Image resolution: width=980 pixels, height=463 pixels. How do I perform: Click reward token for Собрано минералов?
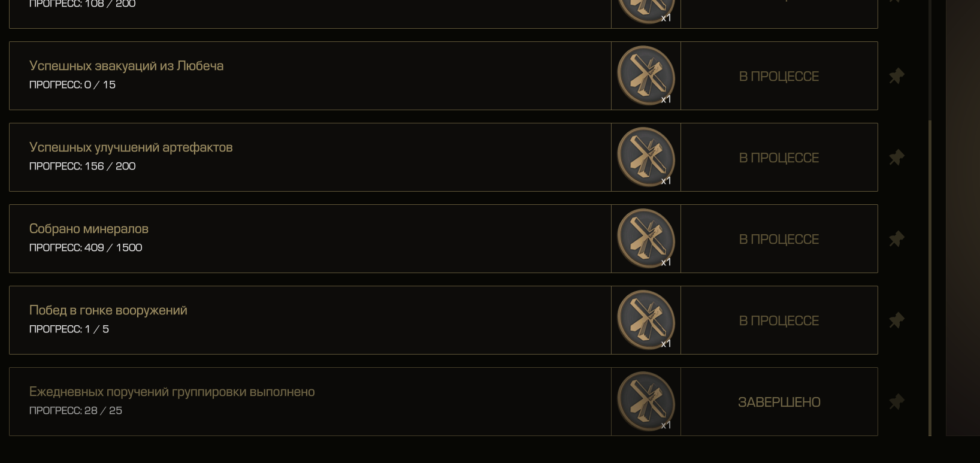pyautogui.click(x=646, y=239)
